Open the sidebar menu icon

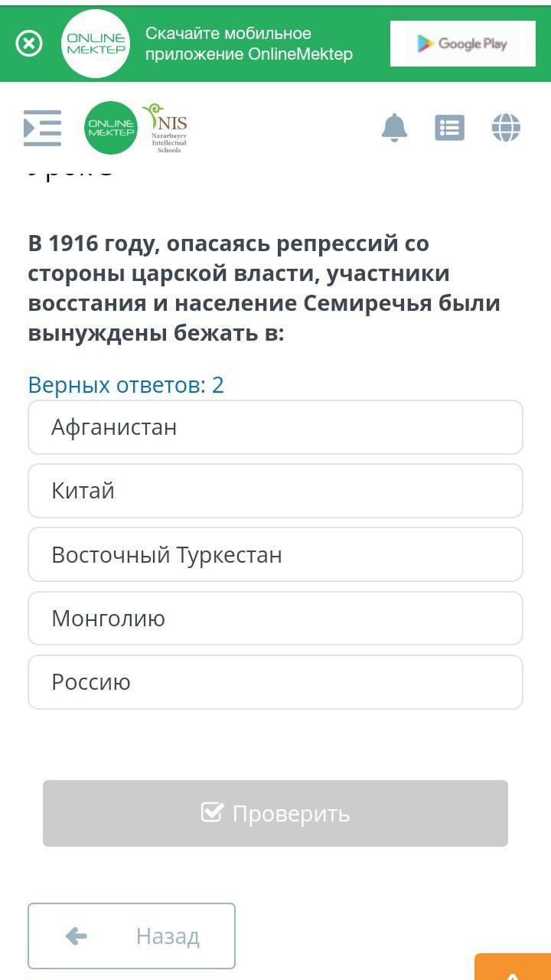[x=42, y=128]
